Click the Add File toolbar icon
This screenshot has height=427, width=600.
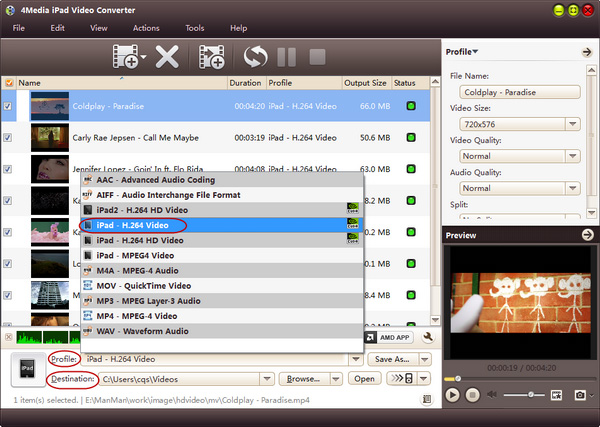(128, 57)
